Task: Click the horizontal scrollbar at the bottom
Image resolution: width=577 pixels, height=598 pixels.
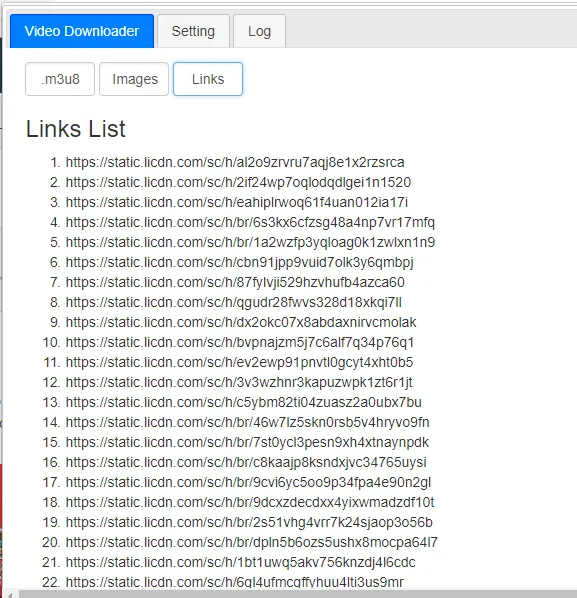Action: (297, 594)
